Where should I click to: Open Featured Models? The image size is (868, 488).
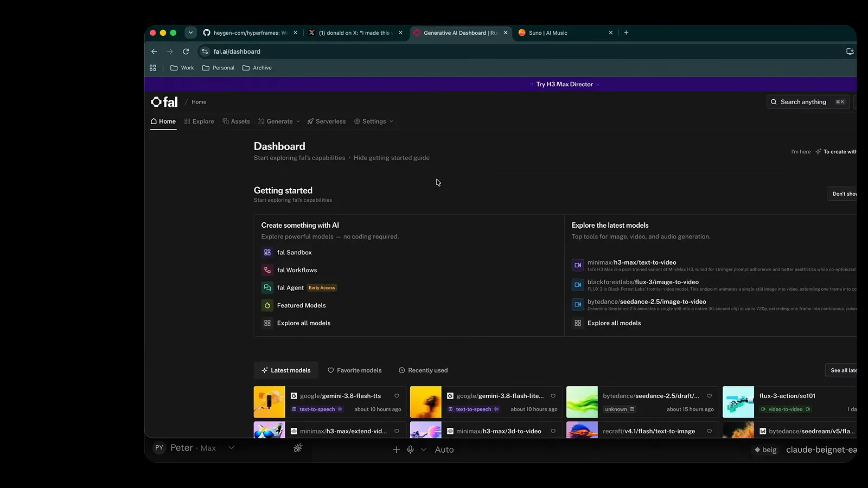301,305
